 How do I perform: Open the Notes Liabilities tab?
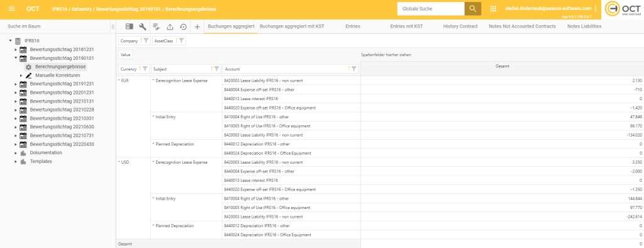584,26
